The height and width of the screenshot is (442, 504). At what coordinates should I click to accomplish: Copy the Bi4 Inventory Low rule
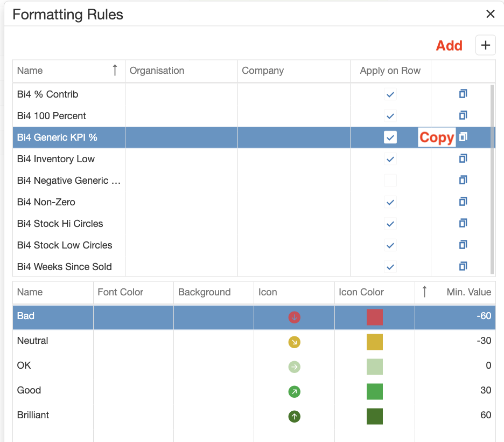point(463,158)
